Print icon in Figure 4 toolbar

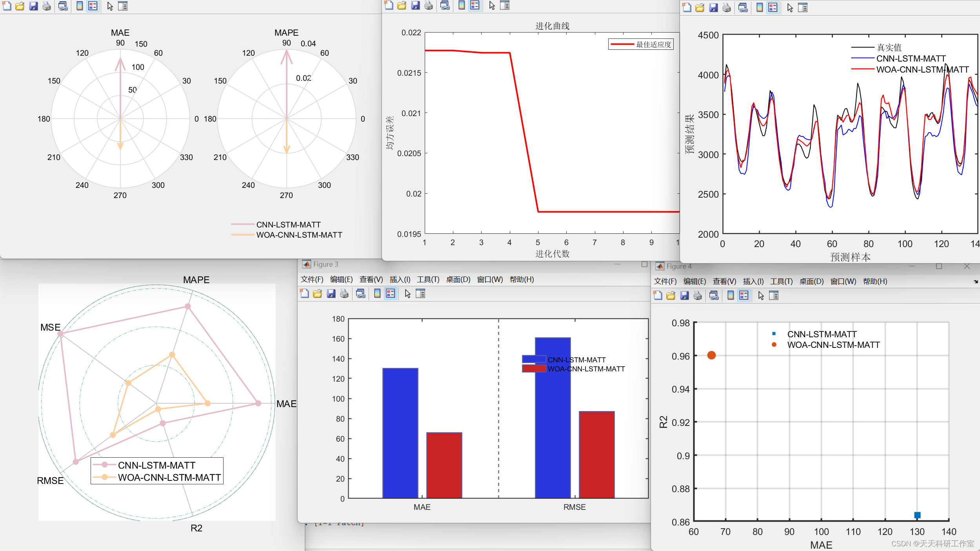click(698, 295)
